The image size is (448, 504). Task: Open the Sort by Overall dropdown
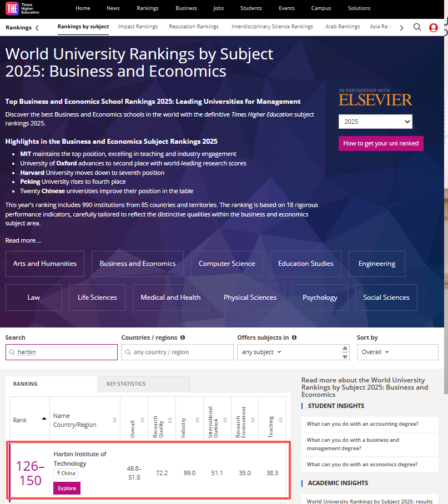(x=397, y=352)
